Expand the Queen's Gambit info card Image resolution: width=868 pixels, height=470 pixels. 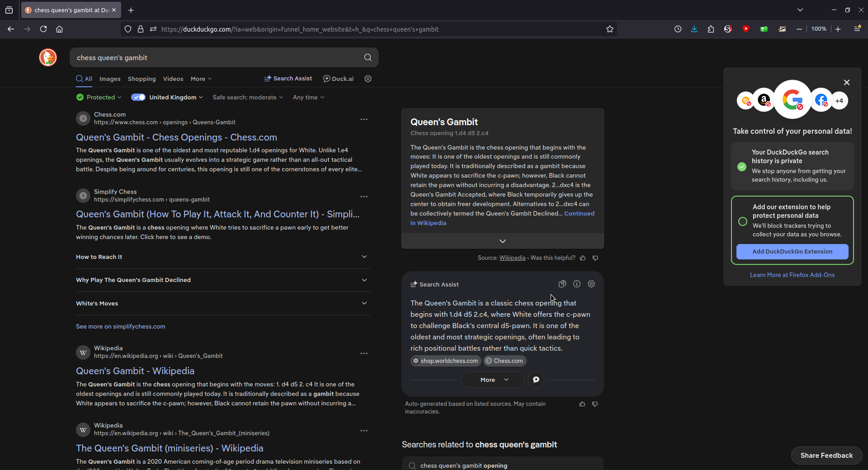coord(503,241)
